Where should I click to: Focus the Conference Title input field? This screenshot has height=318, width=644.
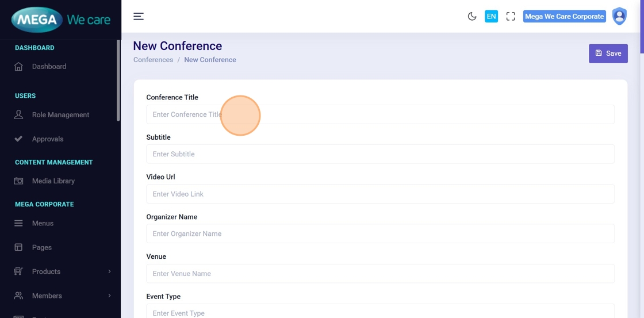pyautogui.click(x=380, y=114)
